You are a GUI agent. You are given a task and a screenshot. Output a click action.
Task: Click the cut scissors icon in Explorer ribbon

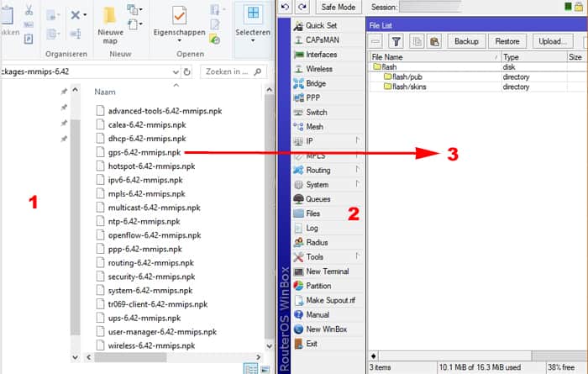click(x=29, y=10)
